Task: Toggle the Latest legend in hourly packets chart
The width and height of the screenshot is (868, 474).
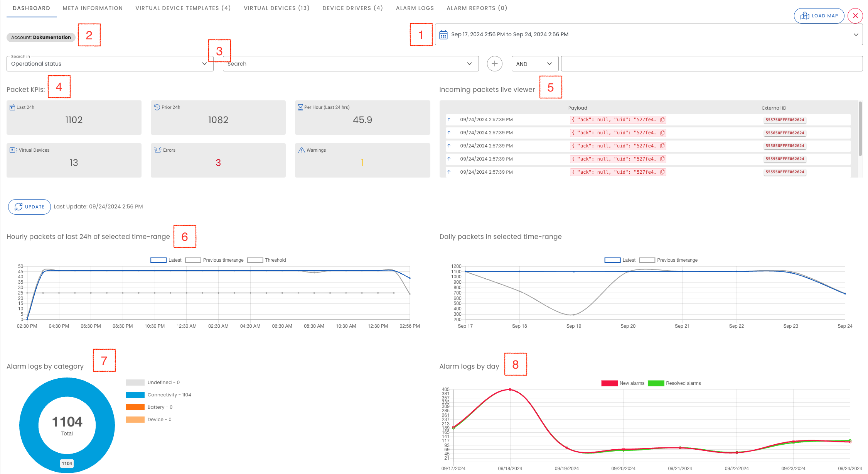Action: (x=158, y=260)
